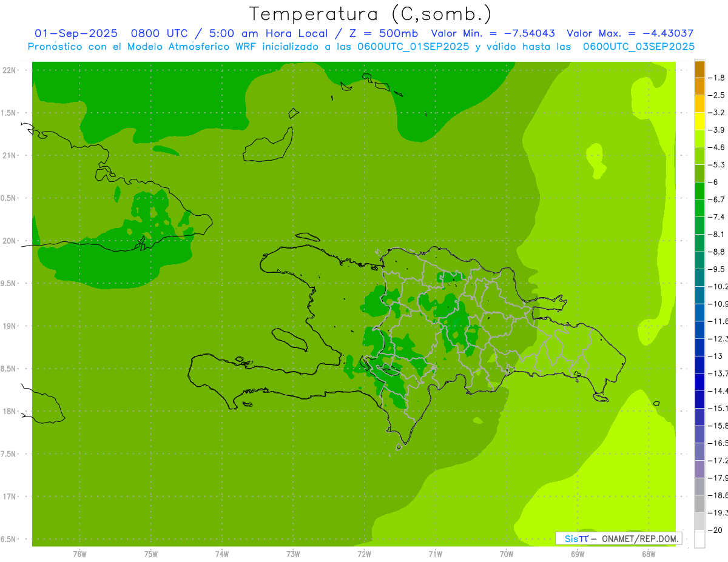Pick the yellow swatch between -3.2 and -3.9
The width and height of the screenshot is (728, 562).
699,121
